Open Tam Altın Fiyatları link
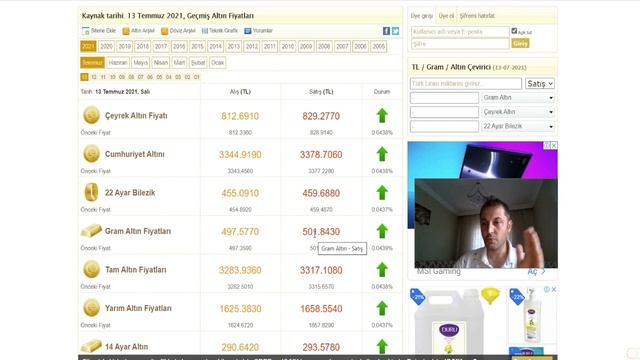 pyautogui.click(x=136, y=270)
